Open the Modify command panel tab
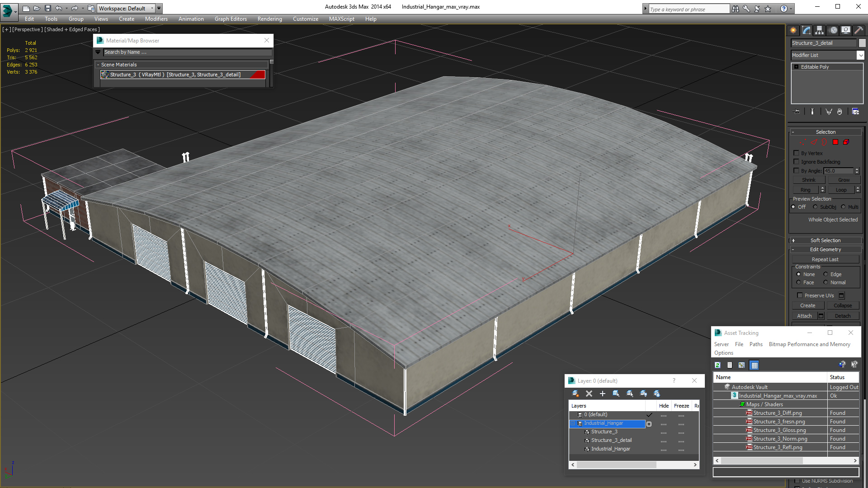868x488 pixels. tap(806, 30)
